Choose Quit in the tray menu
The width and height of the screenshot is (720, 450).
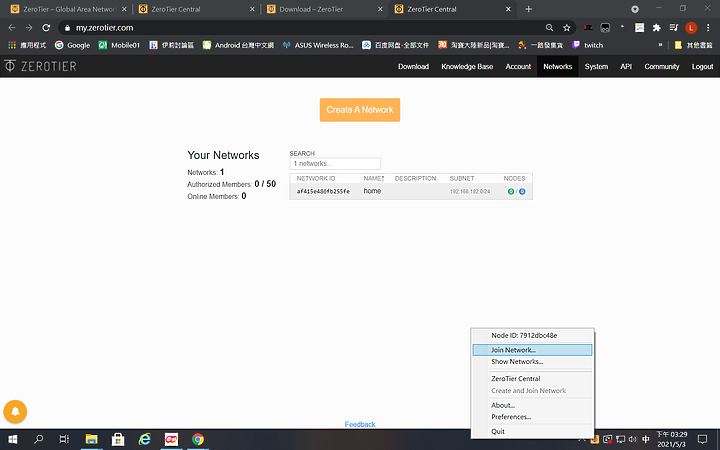(x=532, y=431)
